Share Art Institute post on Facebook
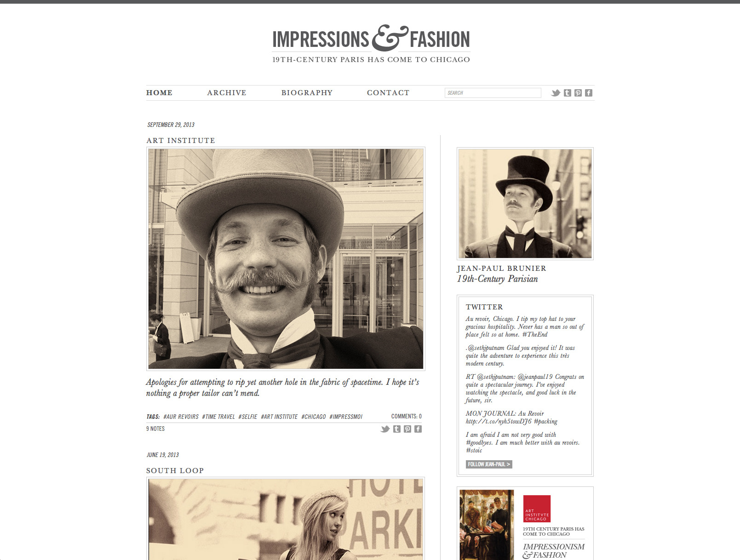This screenshot has width=740, height=560. tap(418, 429)
